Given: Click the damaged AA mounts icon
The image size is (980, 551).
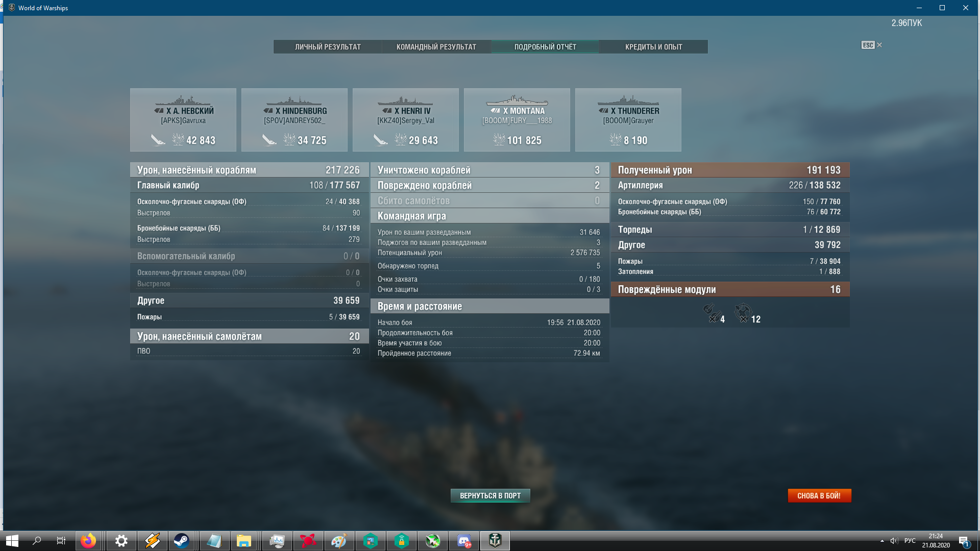Looking at the screenshot, I should coord(743,313).
